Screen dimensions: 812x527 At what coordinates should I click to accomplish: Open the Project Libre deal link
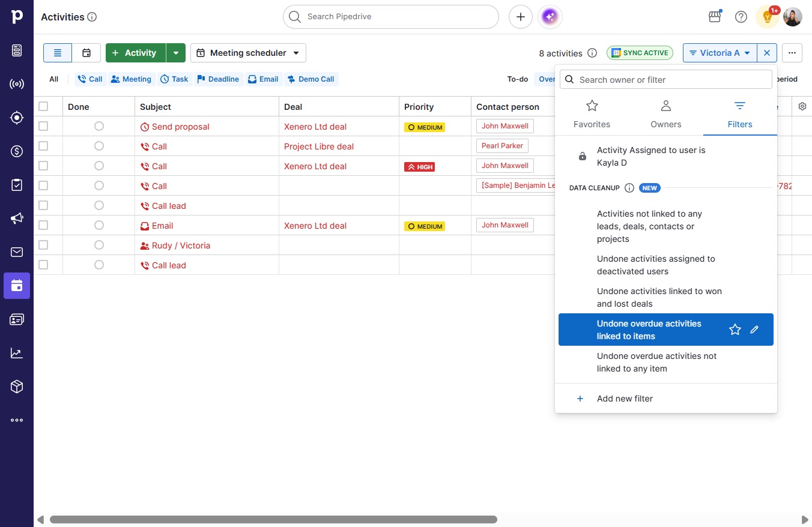click(319, 146)
